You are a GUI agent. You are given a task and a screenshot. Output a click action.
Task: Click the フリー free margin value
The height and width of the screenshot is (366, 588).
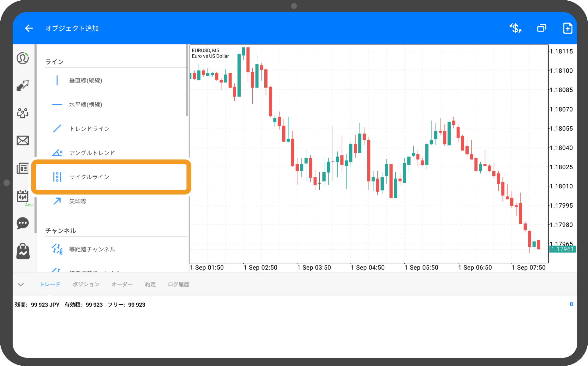[137, 305]
